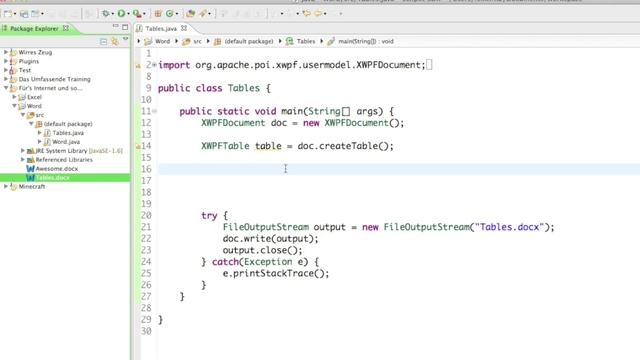Collapse the src folder node
The image size is (640, 360).
pos(23,115)
